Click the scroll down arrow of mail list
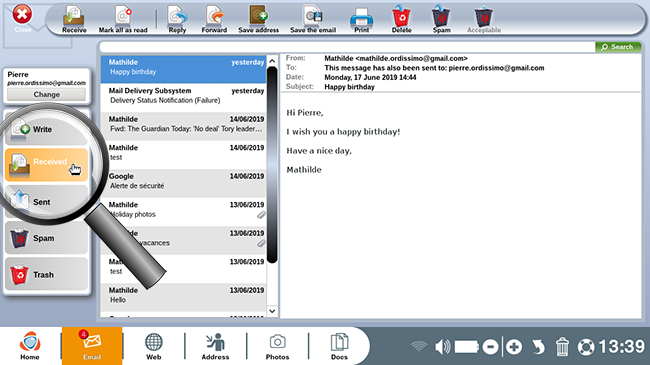 (272, 311)
